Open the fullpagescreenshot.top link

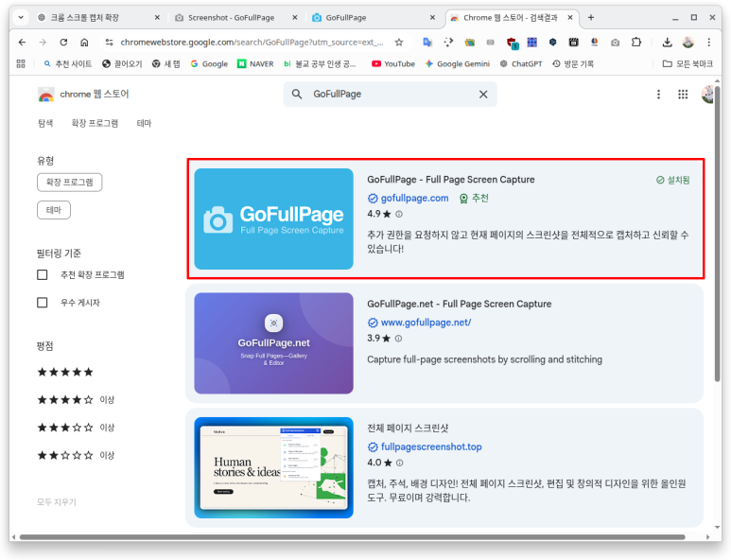pos(431,447)
